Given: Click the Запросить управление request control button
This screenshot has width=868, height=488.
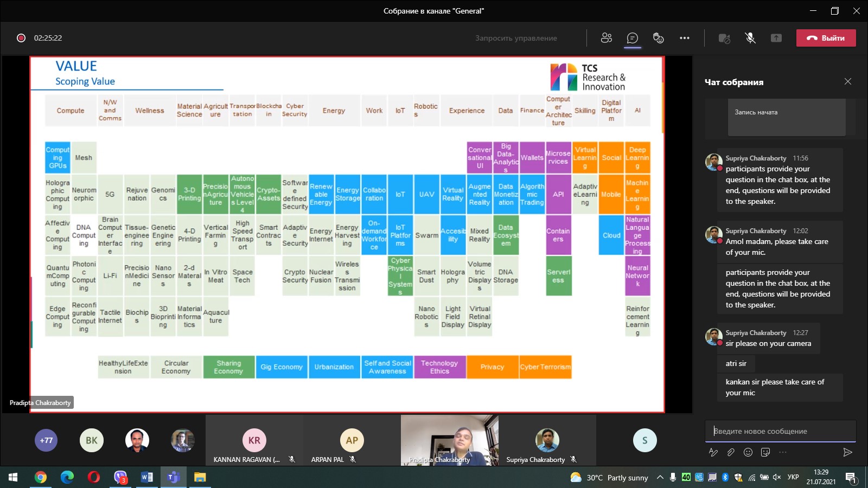Looking at the screenshot, I should click(516, 38).
